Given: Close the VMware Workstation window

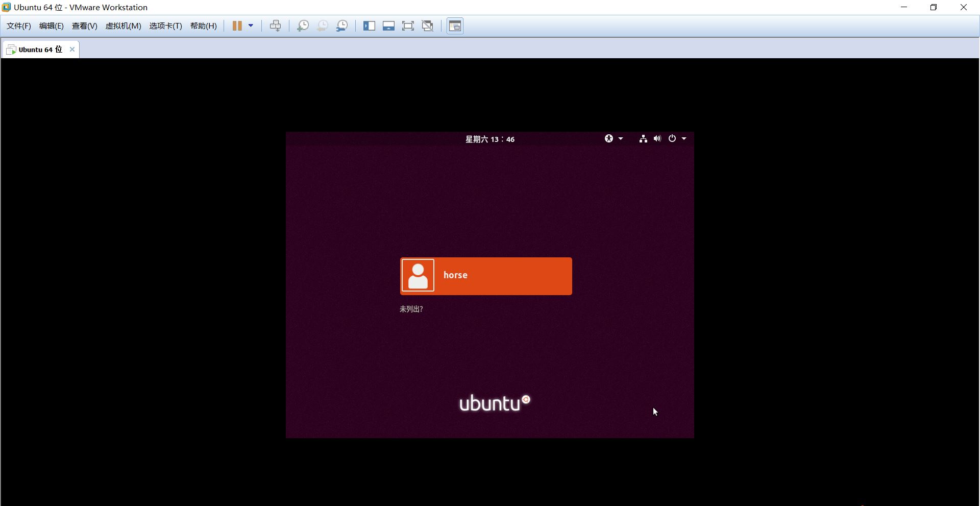Looking at the screenshot, I should pyautogui.click(x=964, y=7).
